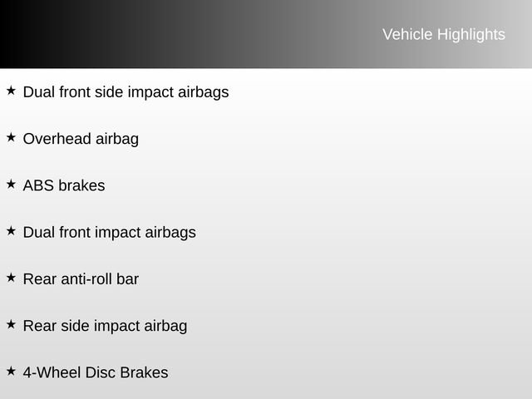Click the star bullet before Rear side impact airbag
The height and width of the screenshot is (399, 532).
click(10, 323)
